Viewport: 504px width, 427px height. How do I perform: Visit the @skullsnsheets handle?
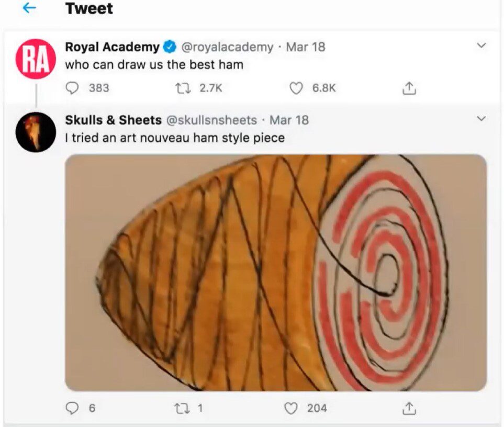pyautogui.click(x=211, y=120)
